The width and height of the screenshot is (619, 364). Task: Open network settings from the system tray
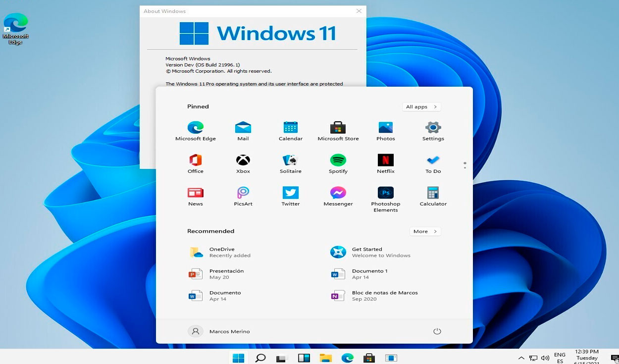533,358
